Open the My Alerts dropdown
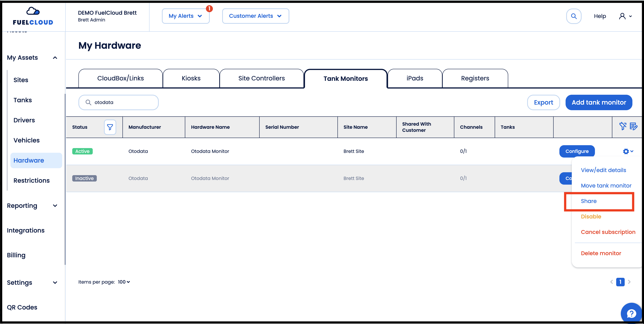 pos(186,16)
